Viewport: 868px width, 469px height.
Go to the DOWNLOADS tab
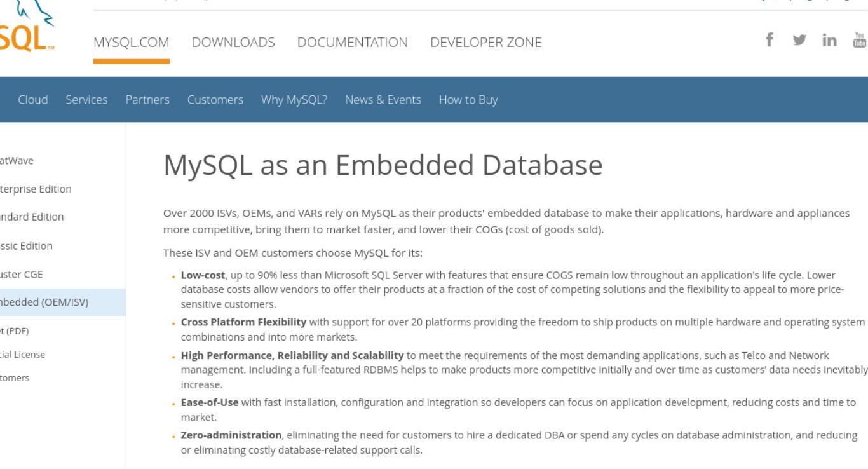(x=233, y=43)
